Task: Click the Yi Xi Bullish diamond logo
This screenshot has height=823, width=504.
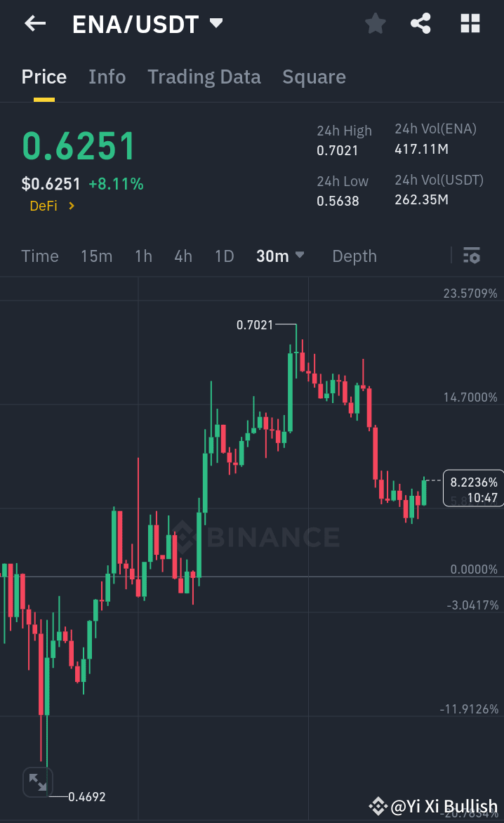Action: [378, 805]
